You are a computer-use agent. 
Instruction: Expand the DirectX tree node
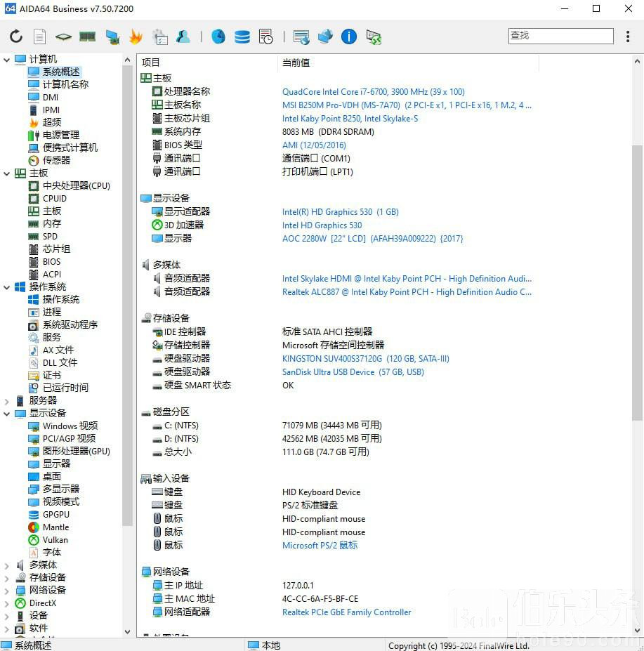pos(7,603)
